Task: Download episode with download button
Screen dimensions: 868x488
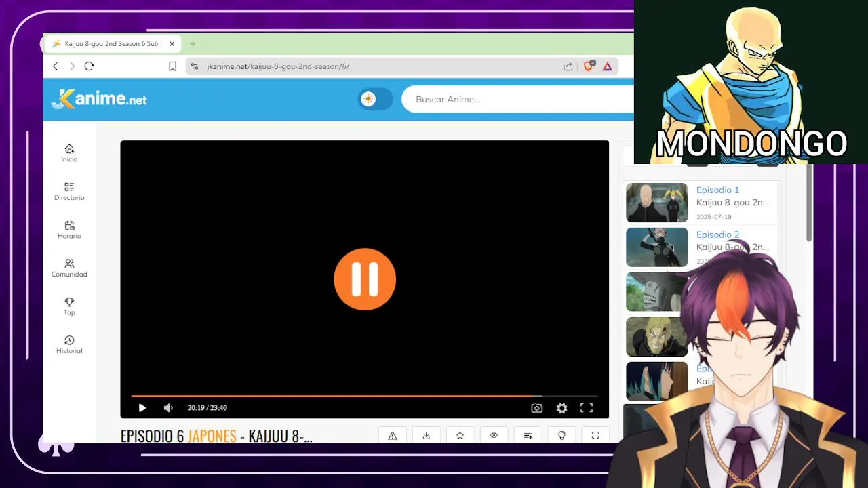Action: [426, 435]
